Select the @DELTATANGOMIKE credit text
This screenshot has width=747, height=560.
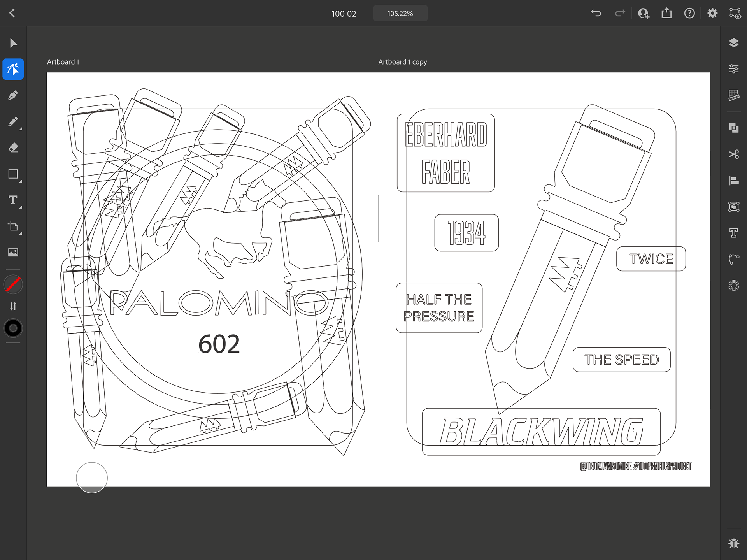coord(636,466)
